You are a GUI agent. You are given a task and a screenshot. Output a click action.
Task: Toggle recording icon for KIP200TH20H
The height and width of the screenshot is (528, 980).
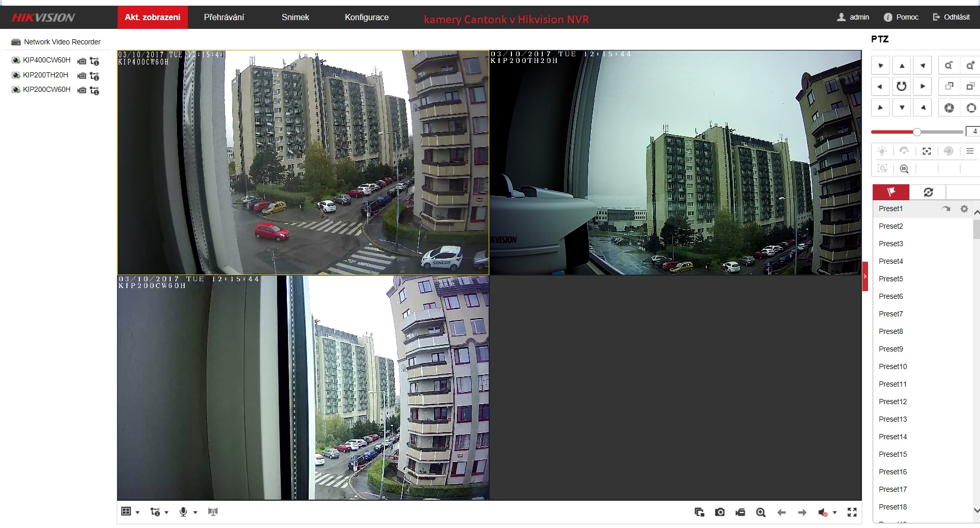tap(82, 75)
